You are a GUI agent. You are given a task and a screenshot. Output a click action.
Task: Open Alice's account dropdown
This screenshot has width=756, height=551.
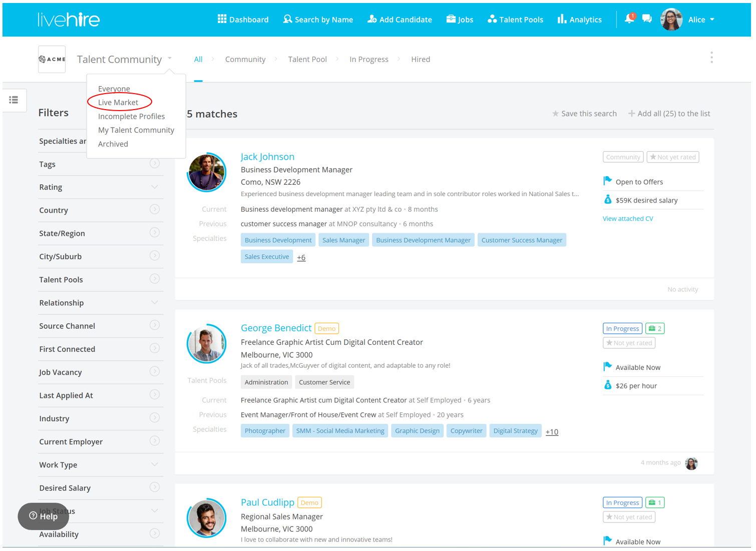712,20
